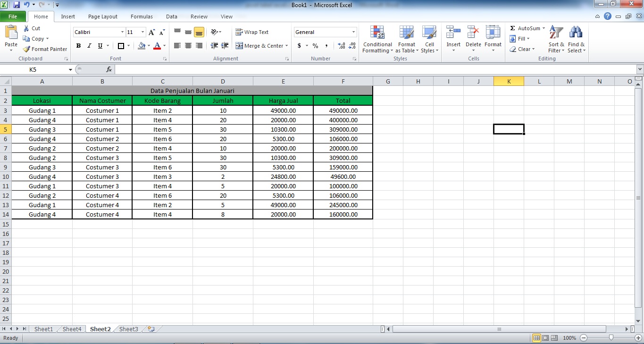Enable center text alignment
Viewport: 644px width, 344px height.
coord(188,46)
